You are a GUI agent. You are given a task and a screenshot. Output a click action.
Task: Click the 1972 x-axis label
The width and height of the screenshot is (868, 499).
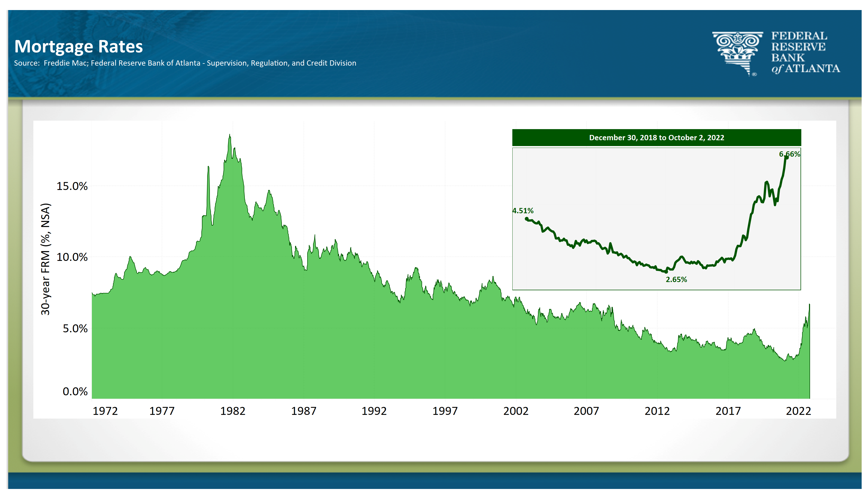(x=105, y=411)
